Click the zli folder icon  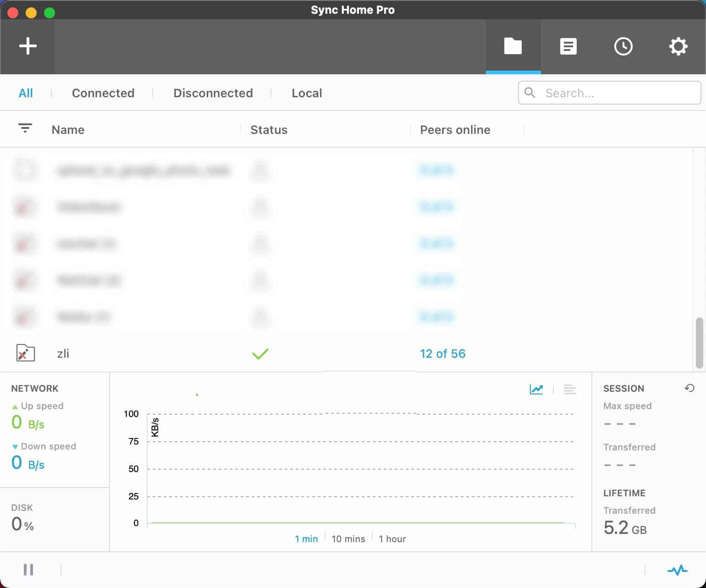(26, 353)
